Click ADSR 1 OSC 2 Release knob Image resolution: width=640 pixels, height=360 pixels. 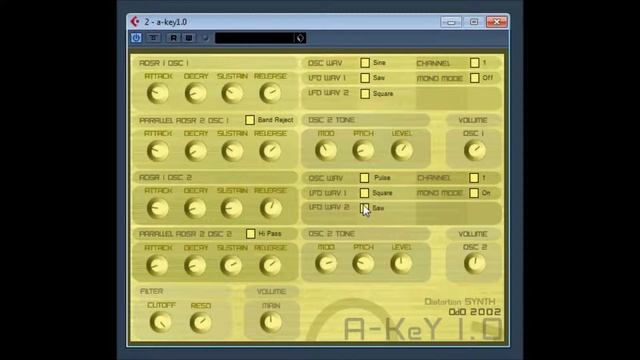tap(271, 208)
